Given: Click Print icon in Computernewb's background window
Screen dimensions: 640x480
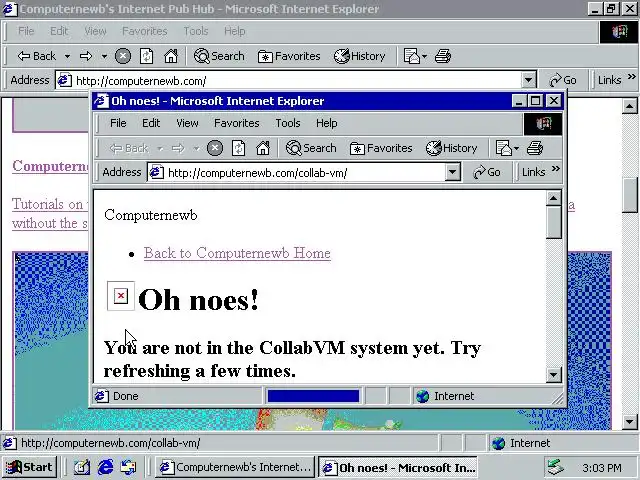Looking at the screenshot, I should pyautogui.click(x=443, y=56).
